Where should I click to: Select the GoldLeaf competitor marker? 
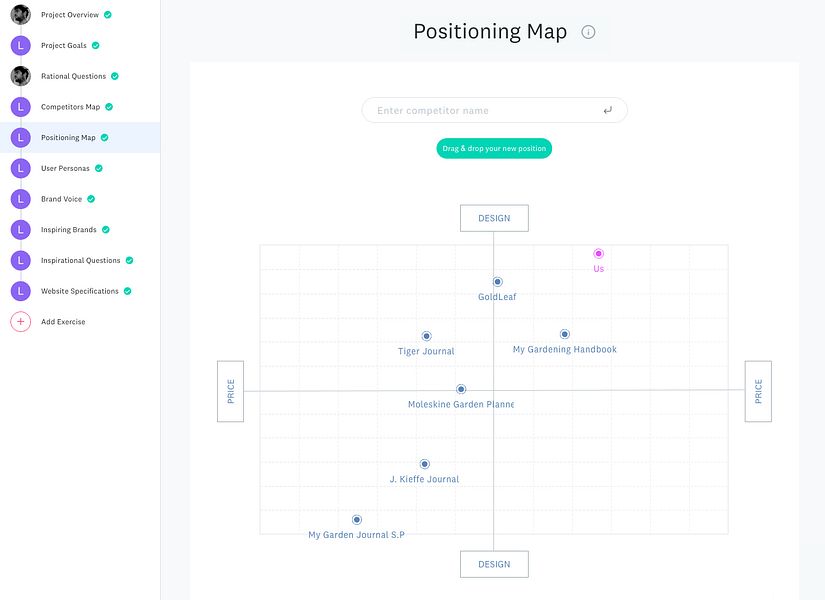tap(497, 282)
